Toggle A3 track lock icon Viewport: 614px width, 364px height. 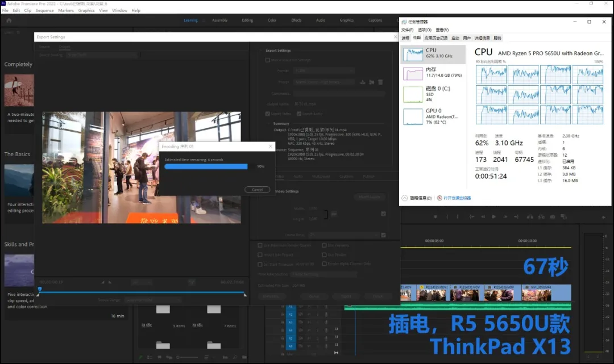point(283,322)
